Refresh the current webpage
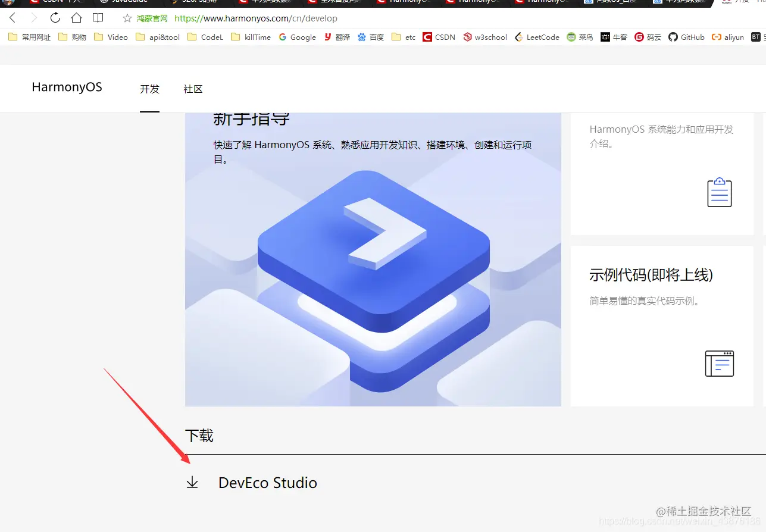 [55, 18]
